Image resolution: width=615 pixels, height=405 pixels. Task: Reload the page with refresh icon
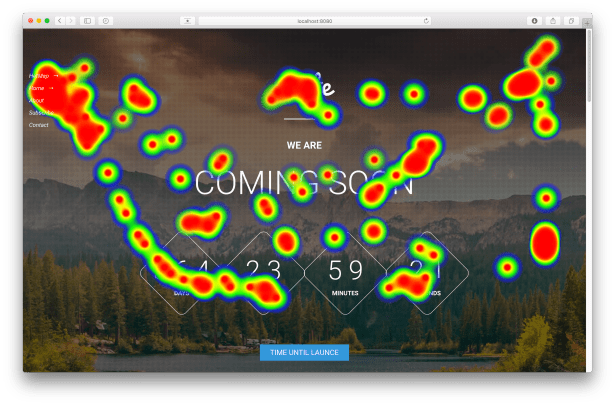(427, 20)
